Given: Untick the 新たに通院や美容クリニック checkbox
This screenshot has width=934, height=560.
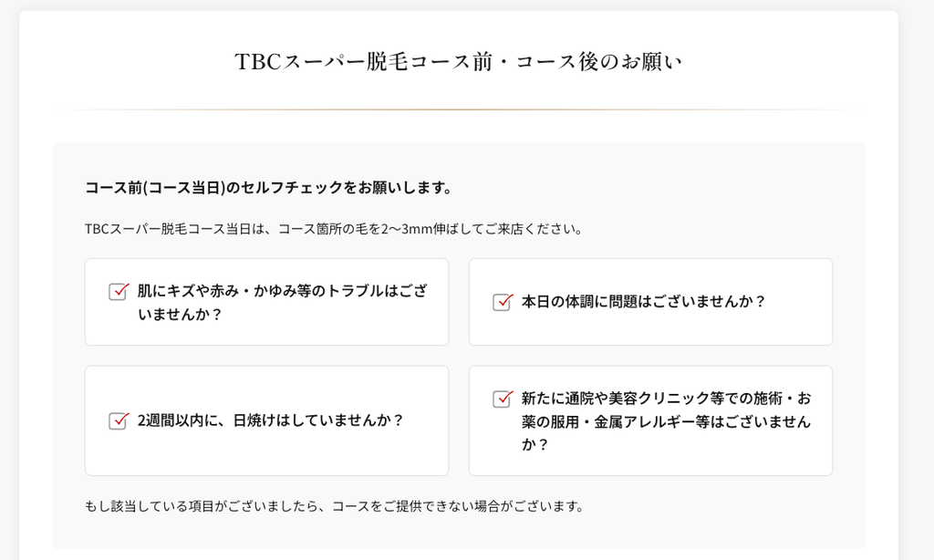Looking at the screenshot, I should (x=503, y=399).
